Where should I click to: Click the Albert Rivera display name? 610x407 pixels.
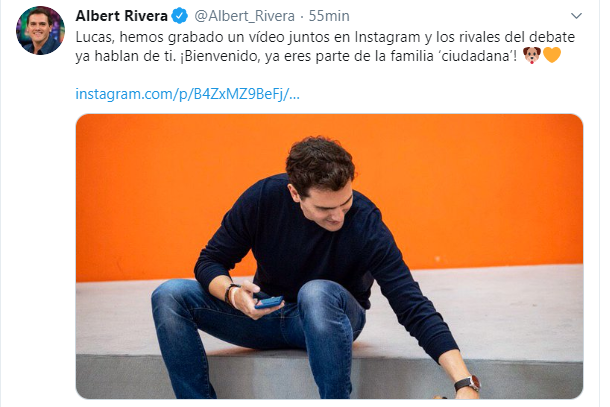(x=121, y=16)
